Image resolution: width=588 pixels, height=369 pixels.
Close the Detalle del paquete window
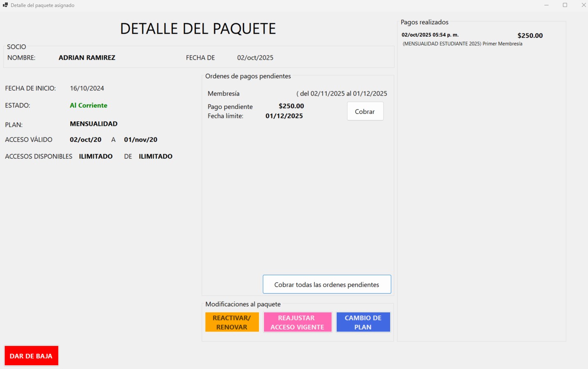point(583,5)
